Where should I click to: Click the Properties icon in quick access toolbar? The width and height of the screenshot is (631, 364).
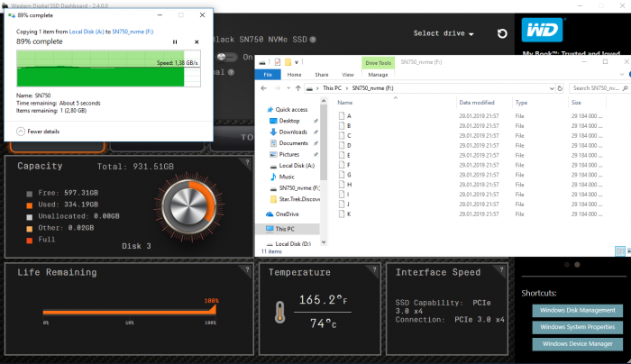[278, 62]
